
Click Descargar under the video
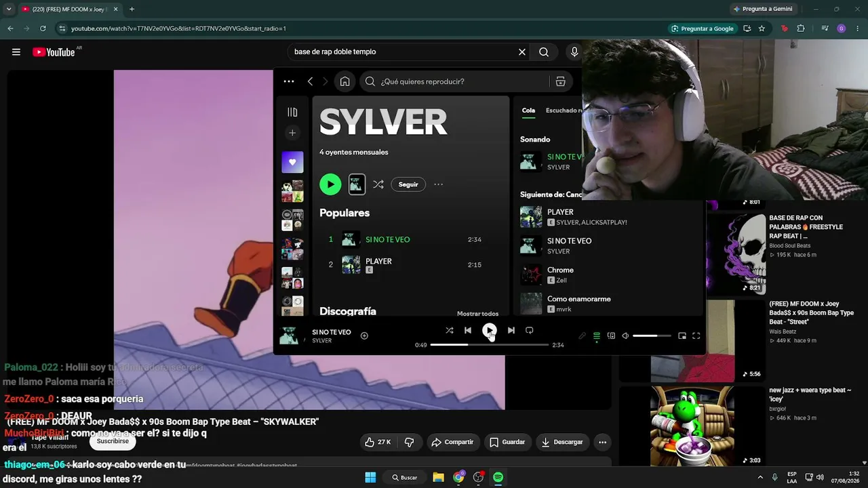[x=562, y=442]
